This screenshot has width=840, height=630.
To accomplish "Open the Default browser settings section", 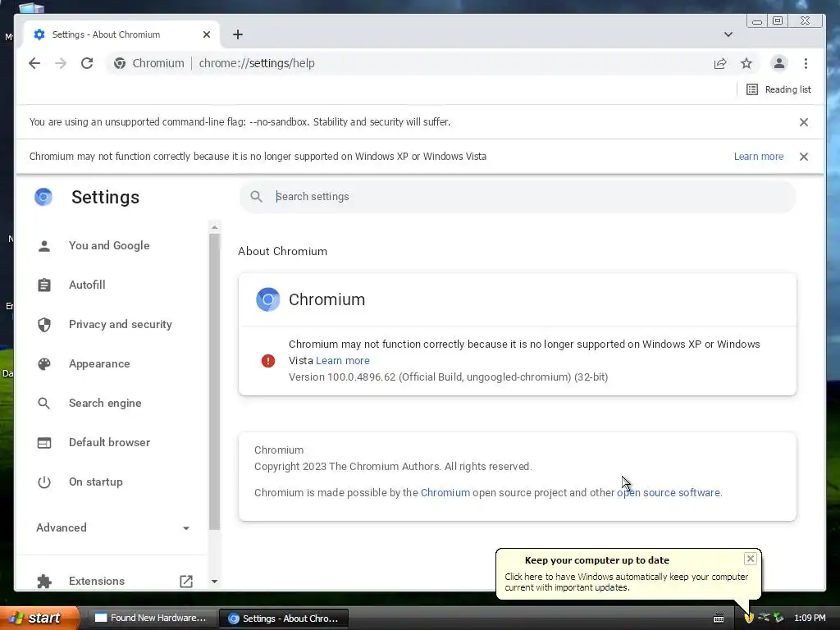I will [x=109, y=442].
